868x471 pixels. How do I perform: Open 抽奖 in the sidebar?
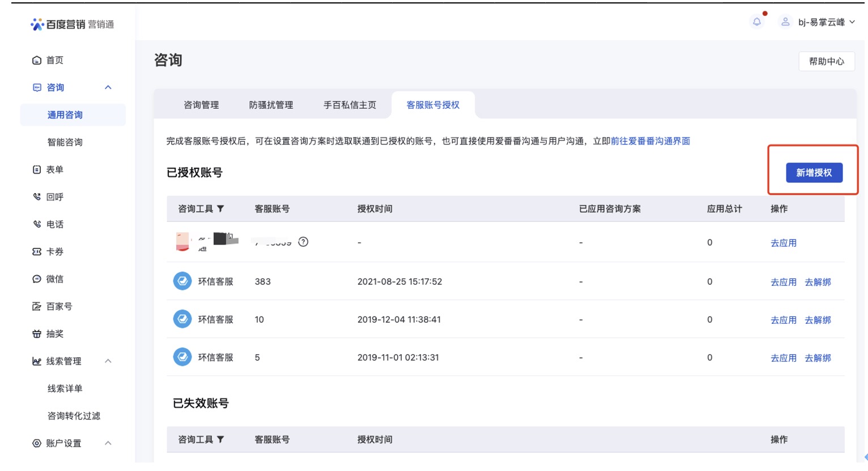tap(54, 334)
